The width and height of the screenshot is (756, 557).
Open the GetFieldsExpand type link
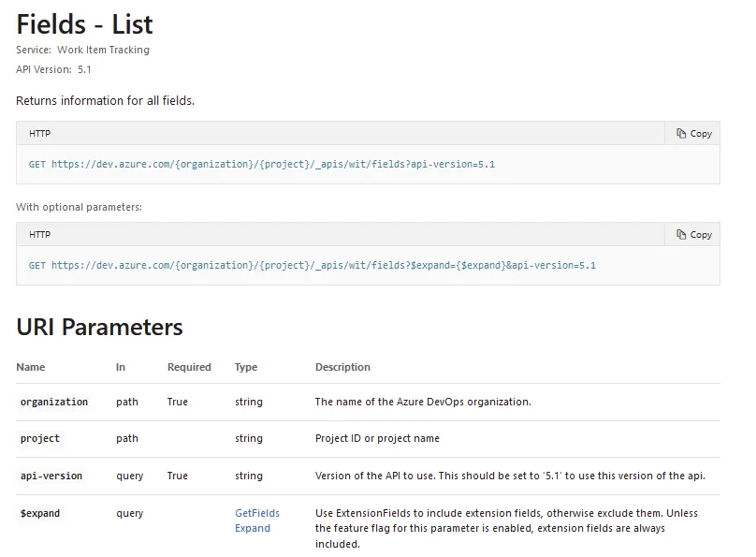[256, 520]
